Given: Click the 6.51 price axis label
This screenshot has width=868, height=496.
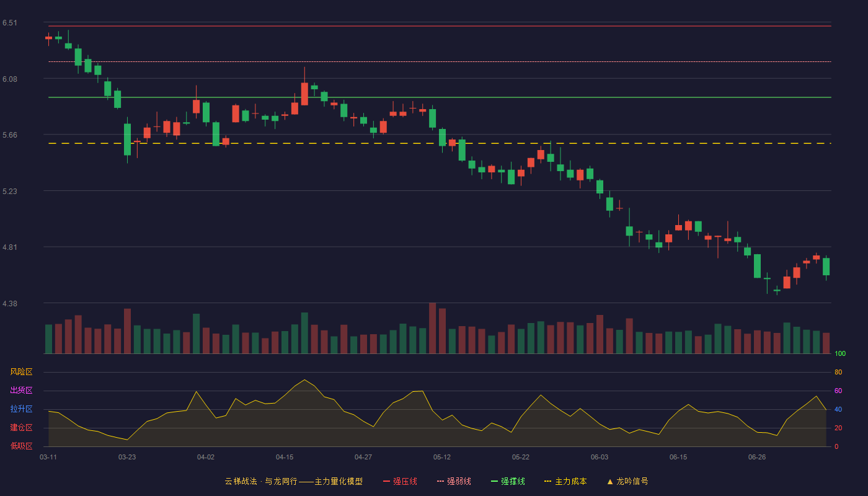Looking at the screenshot, I should click(x=10, y=23).
